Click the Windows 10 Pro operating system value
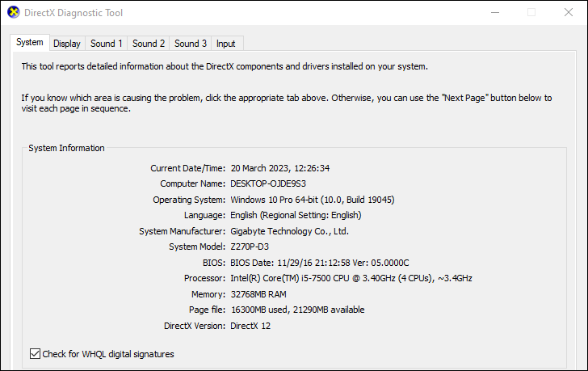This screenshot has width=588, height=371. (313, 200)
